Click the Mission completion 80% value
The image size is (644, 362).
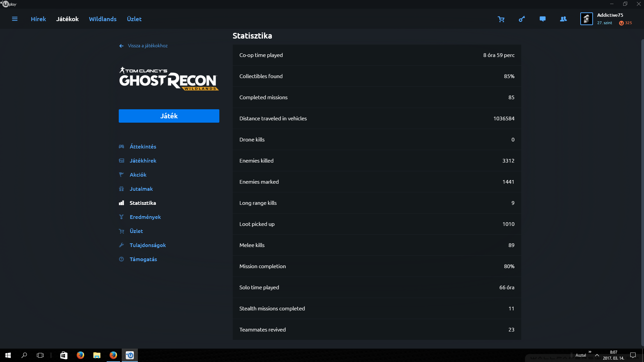[509, 266]
